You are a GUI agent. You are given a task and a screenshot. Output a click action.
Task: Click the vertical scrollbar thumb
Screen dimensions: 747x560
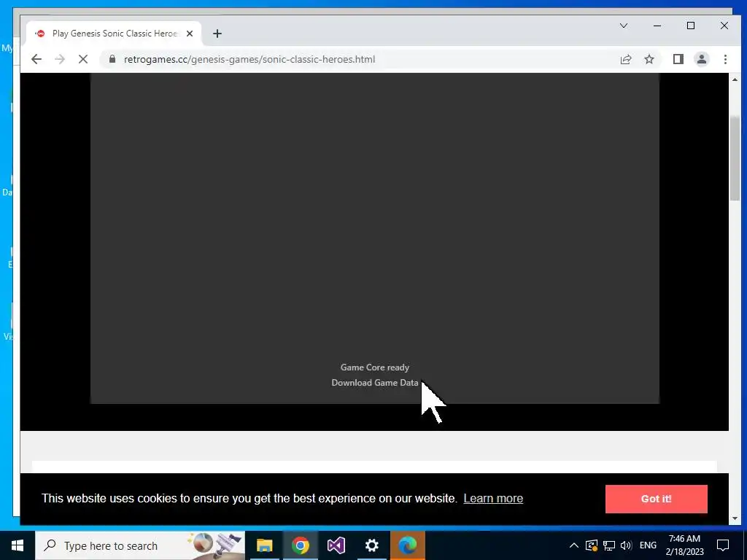click(735, 158)
